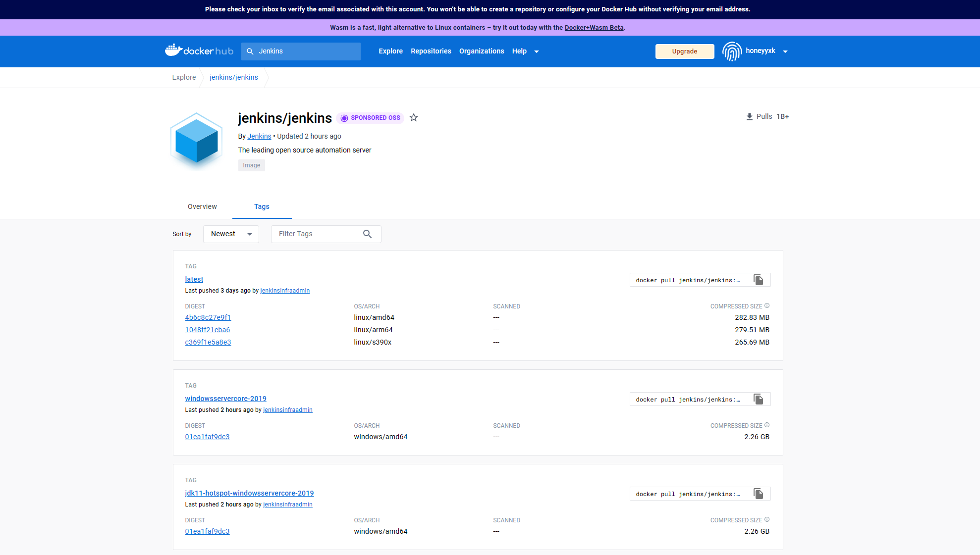Open digest 01ea1faf9dc3 under windowsservercore-2019
This screenshot has height=555, width=980.
click(x=207, y=437)
